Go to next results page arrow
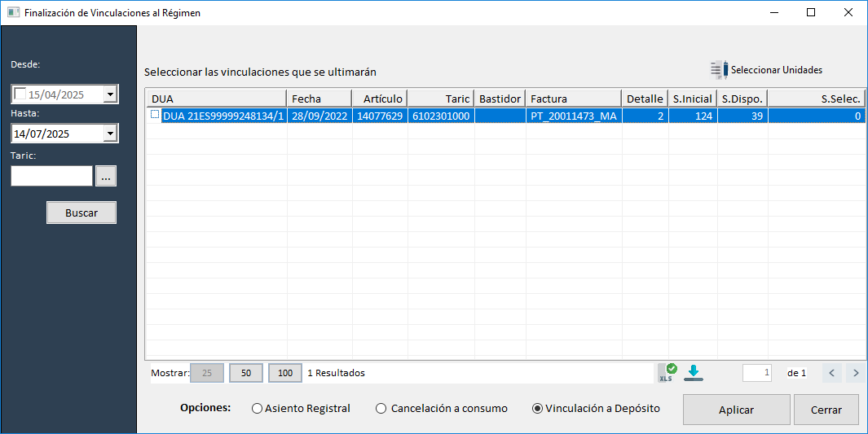This screenshot has width=868, height=434. point(855,373)
